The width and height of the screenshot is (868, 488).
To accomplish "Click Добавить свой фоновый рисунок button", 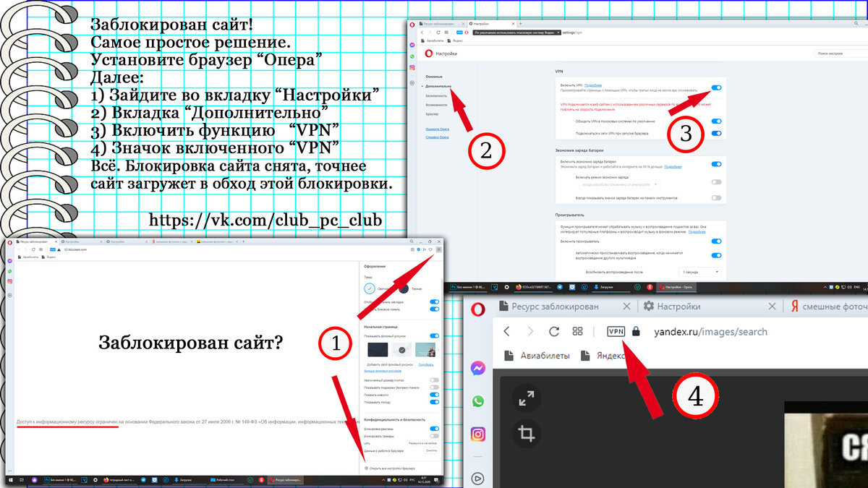I will [391, 365].
